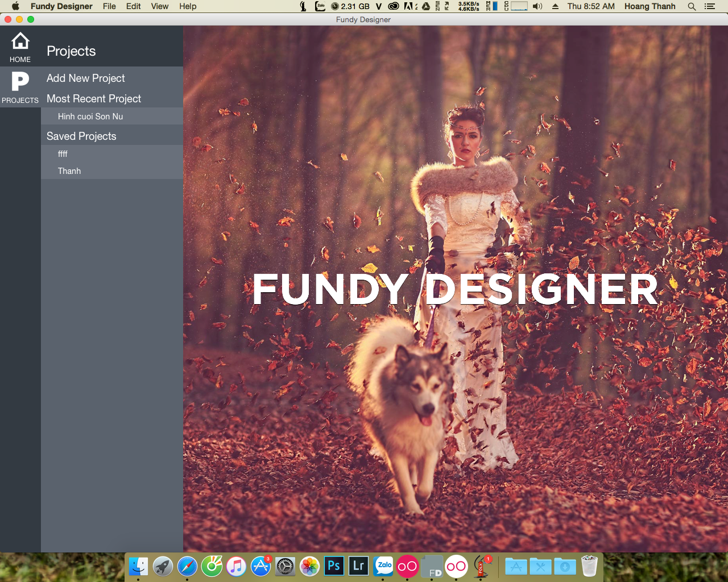
Task: Go to the HOME screen icon
Action: (x=20, y=47)
